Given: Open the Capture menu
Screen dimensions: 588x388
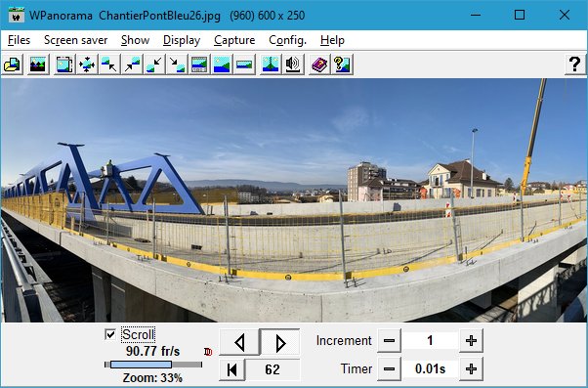Looking at the screenshot, I should pos(234,40).
